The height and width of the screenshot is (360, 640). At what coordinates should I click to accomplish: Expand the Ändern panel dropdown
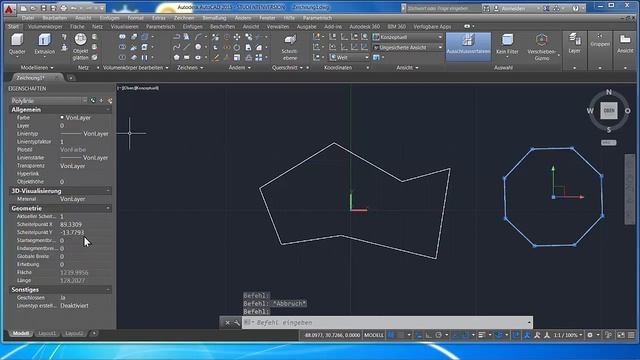pos(240,68)
